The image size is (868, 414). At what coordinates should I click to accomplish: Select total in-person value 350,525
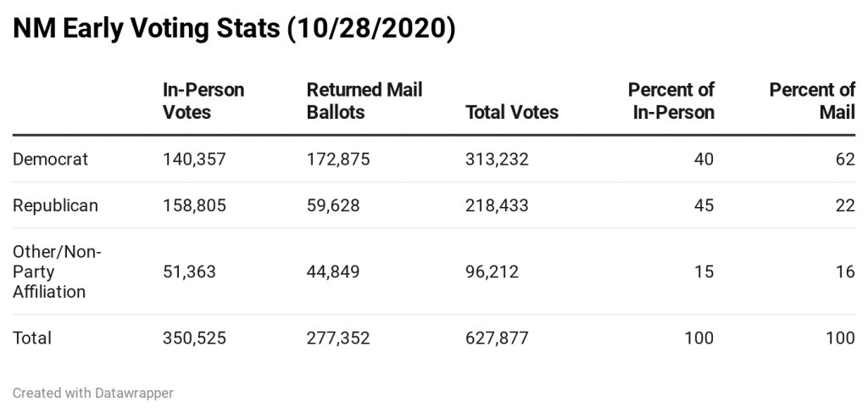pyautogui.click(x=194, y=338)
